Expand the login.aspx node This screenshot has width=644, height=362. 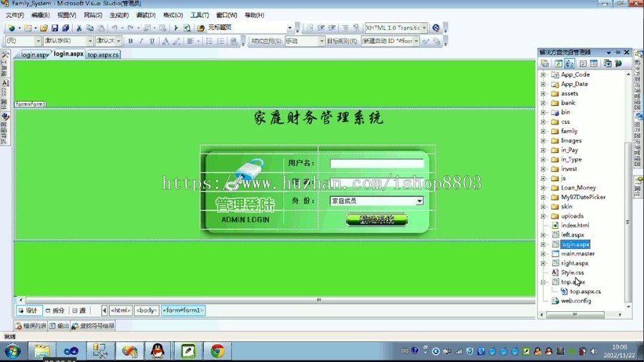(543, 245)
